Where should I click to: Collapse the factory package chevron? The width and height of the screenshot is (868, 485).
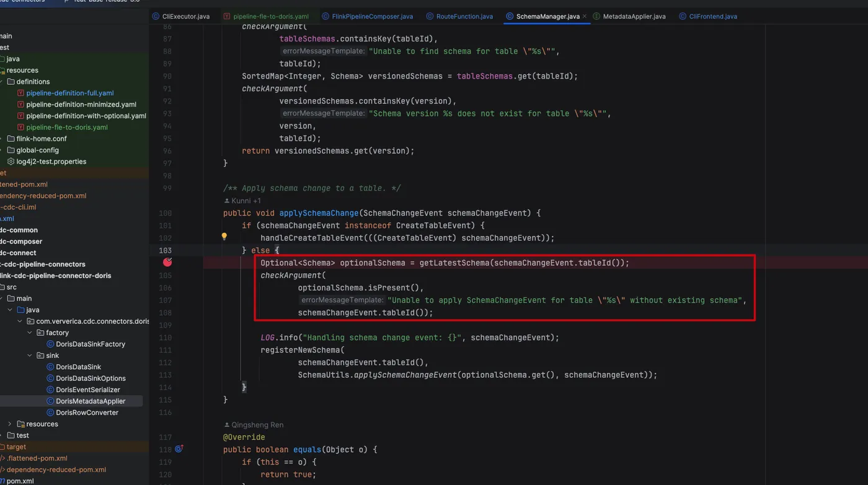tap(30, 333)
